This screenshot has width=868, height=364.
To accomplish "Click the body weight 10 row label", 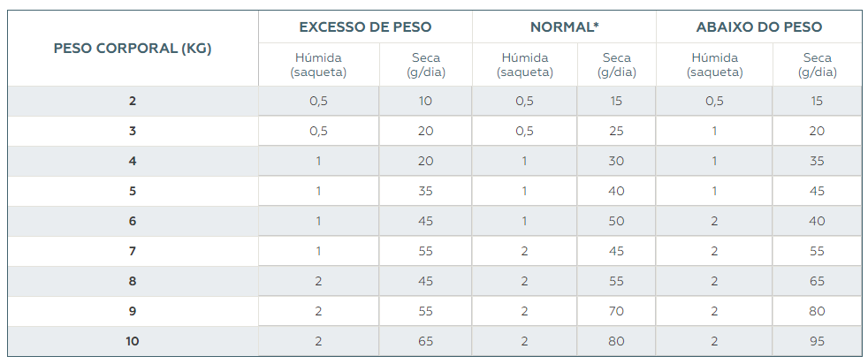I will click(x=133, y=341).
